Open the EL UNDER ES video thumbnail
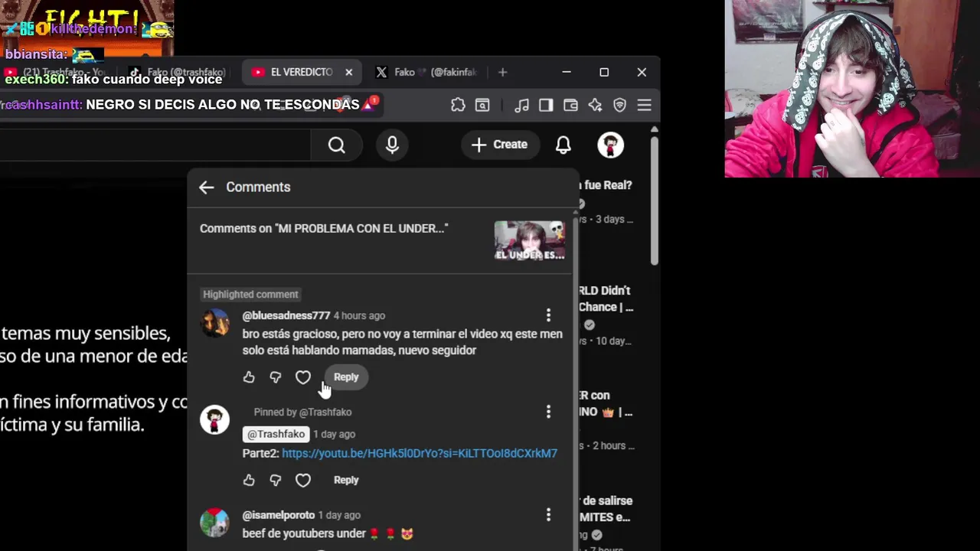980x551 pixels. [530, 241]
